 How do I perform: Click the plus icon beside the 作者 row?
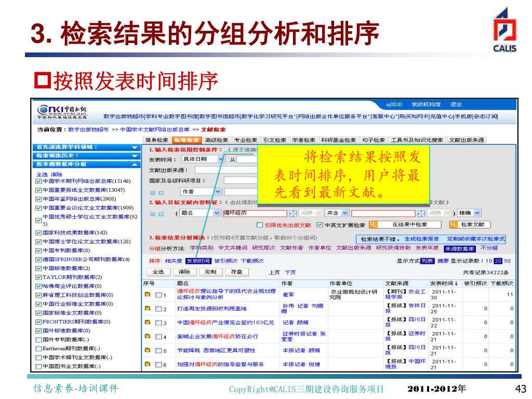click(153, 193)
